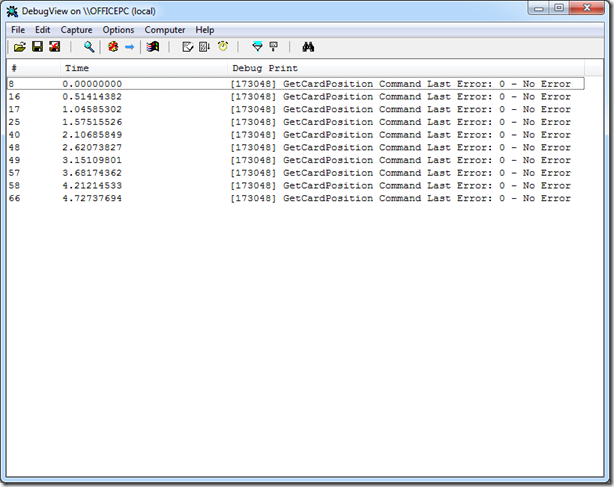Select log row number 58

click(296, 186)
